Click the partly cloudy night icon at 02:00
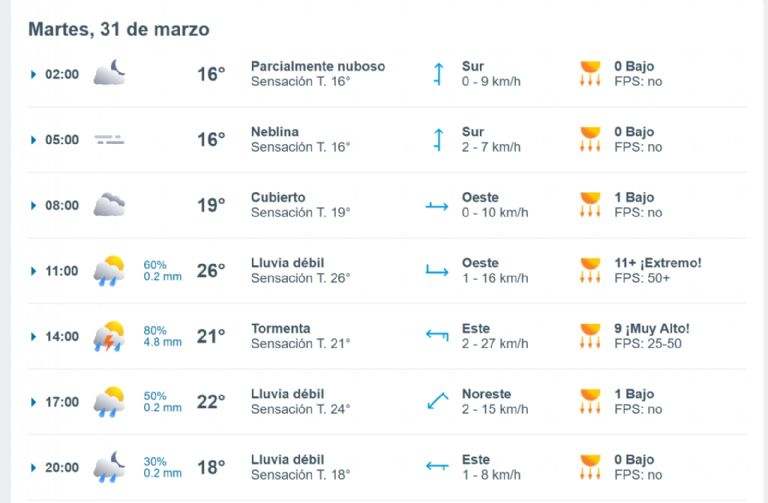The height and width of the screenshot is (503, 768). (x=109, y=73)
